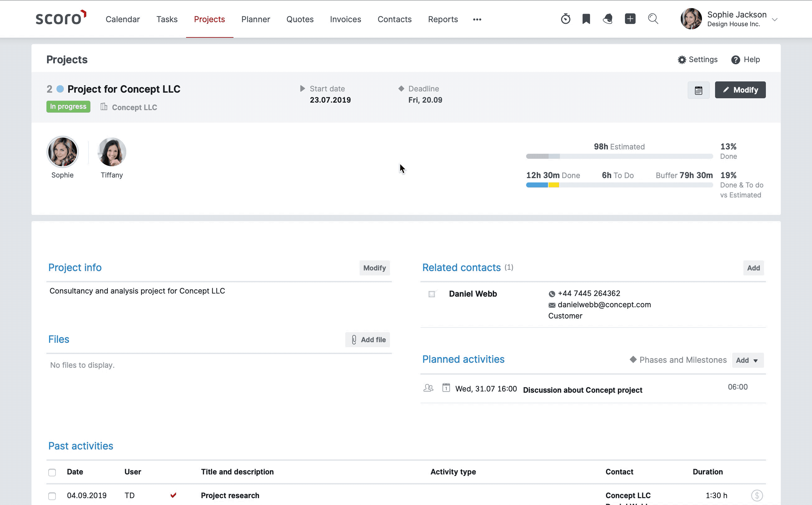Check the Daniel Webb contact checkbox
Screen dimensions: 812x505
tap(431, 294)
